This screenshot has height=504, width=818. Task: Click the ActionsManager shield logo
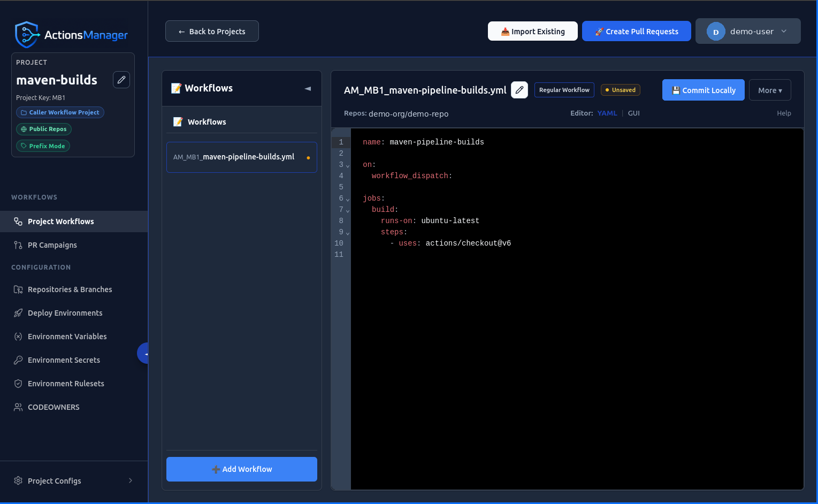pos(27,35)
